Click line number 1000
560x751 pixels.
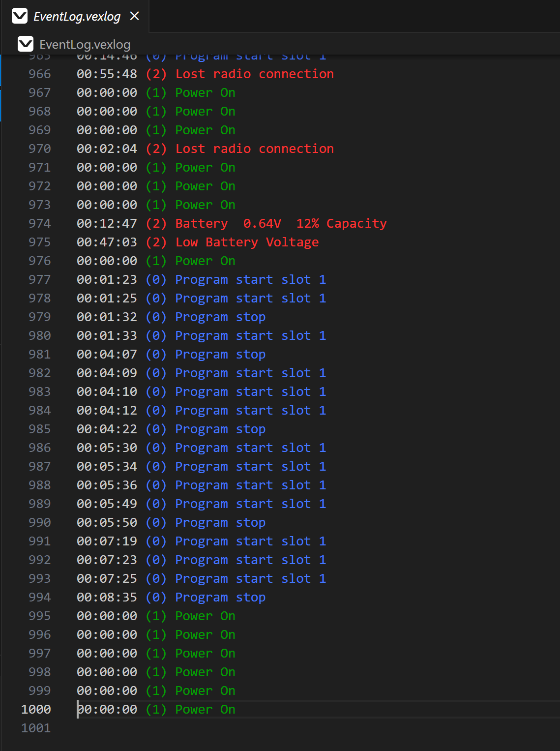click(x=35, y=709)
